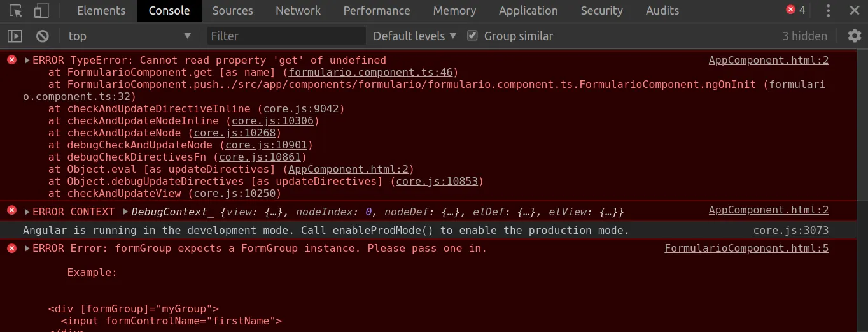
Task: Open formulario.component.ts:46 source link
Action: (370, 73)
